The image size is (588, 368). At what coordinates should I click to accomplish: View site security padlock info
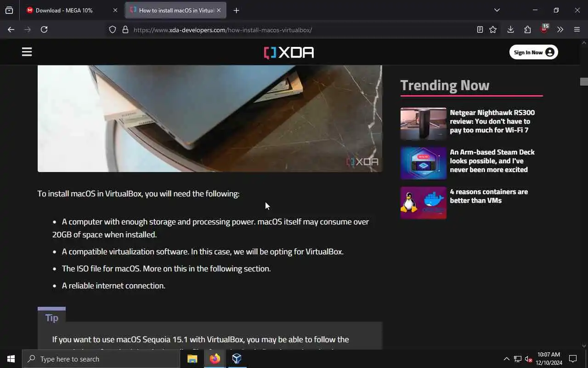pyautogui.click(x=125, y=29)
